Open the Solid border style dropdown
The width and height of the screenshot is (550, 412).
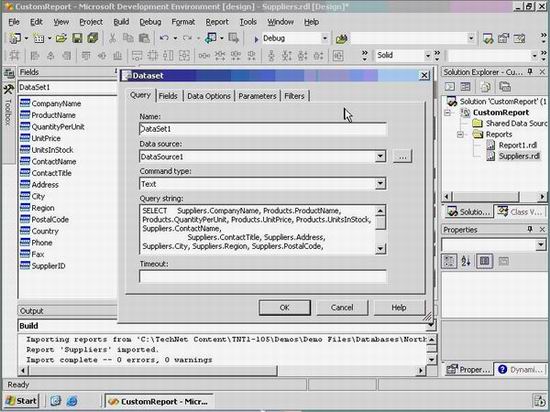(428, 56)
